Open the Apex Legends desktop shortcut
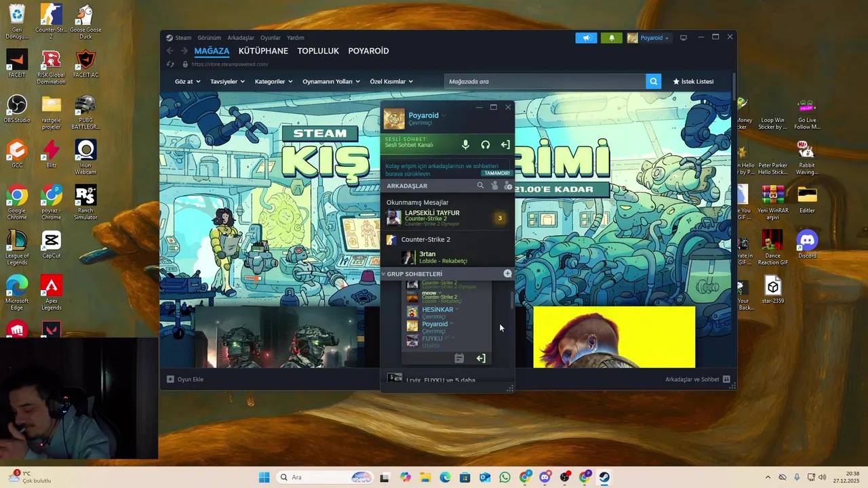The image size is (868, 488). (x=51, y=293)
